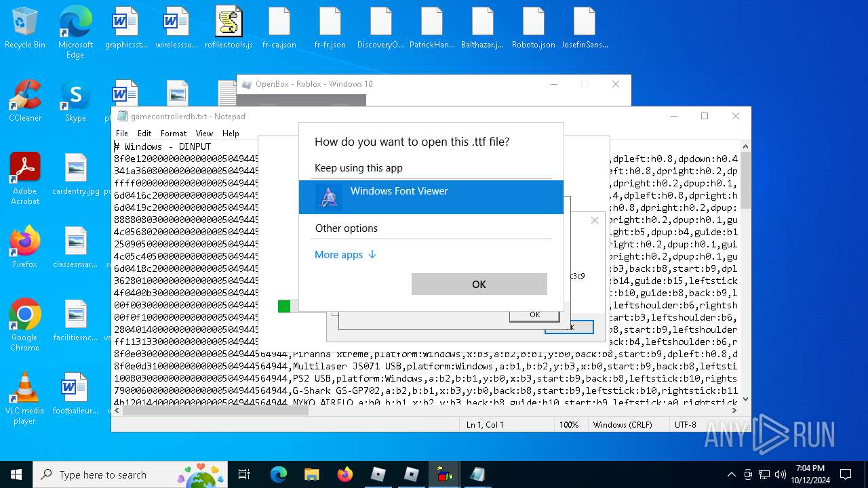The image size is (868, 488).
Task: Launch Skype desktop shortcut
Action: pyautogui.click(x=75, y=101)
